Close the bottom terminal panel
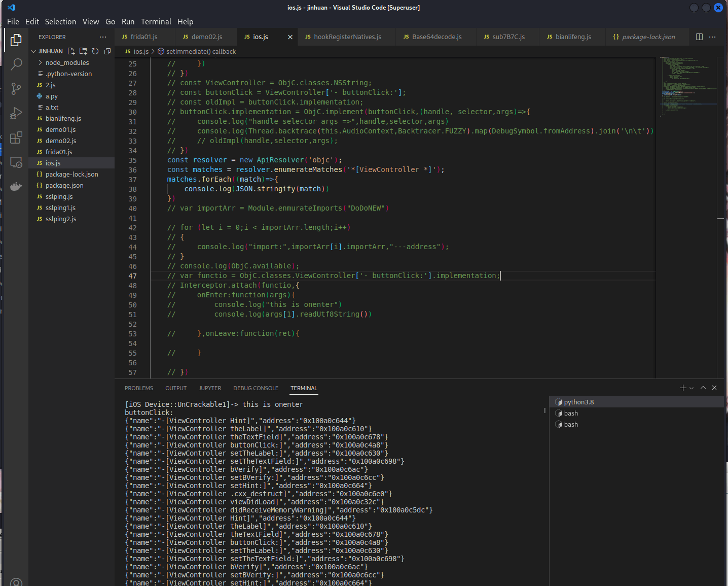 pyautogui.click(x=714, y=388)
